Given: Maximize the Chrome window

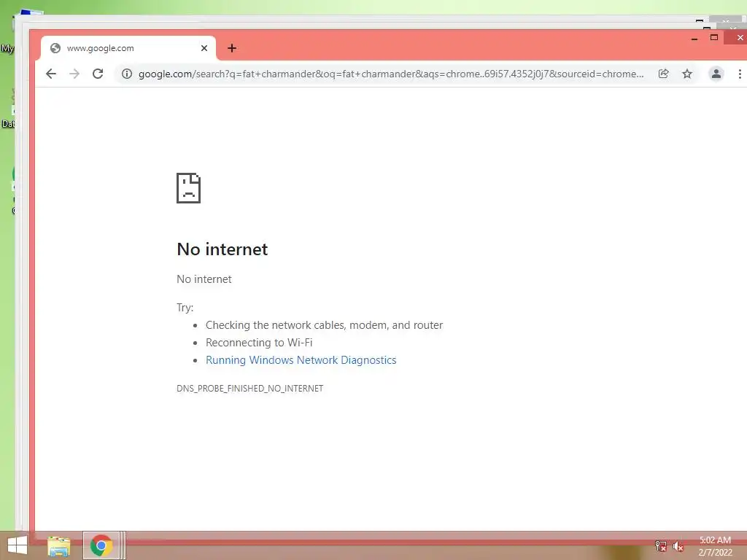Looking at the screenshot, I should click(713, 38).
